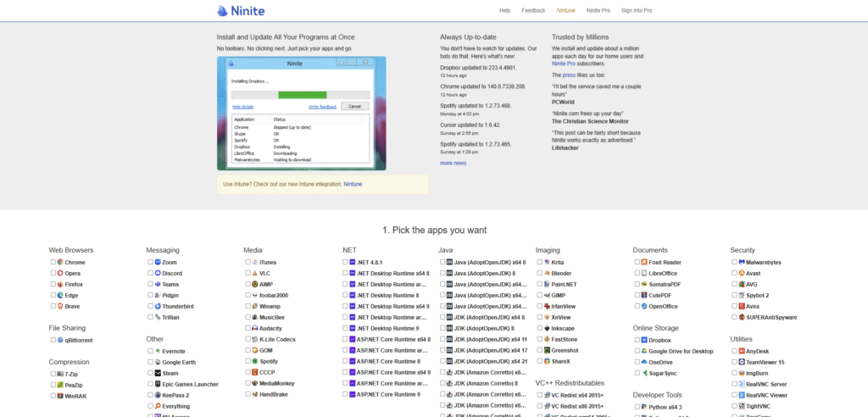Follow the press link
The image size is (868, 417).
569,75
